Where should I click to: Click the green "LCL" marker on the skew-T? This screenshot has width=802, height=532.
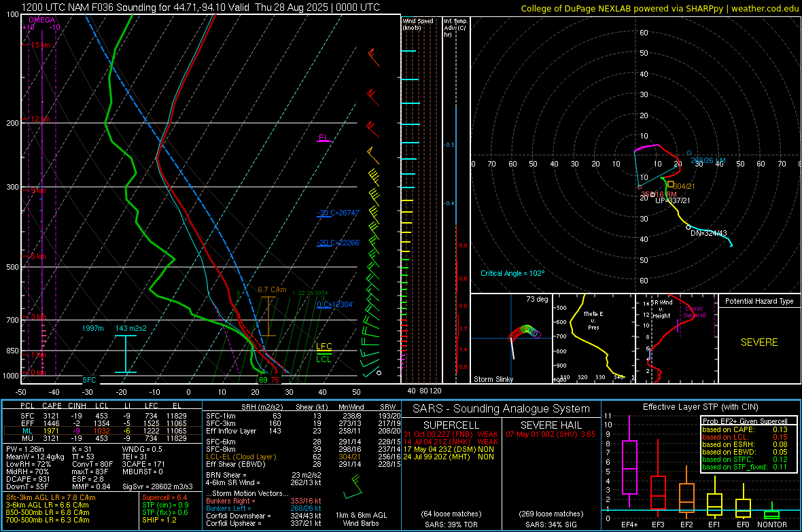(324, 359)
